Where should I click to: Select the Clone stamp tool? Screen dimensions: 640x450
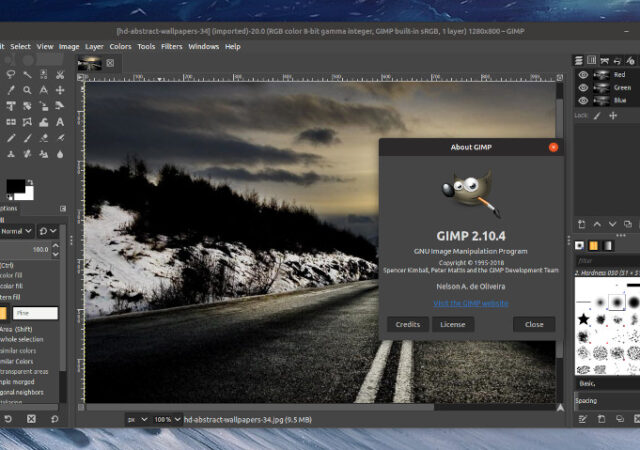click(x=11, y=154)
